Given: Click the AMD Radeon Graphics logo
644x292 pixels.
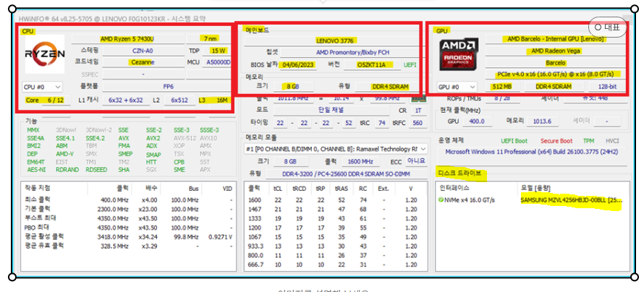Looking at the screenshot, I should 459,54.
